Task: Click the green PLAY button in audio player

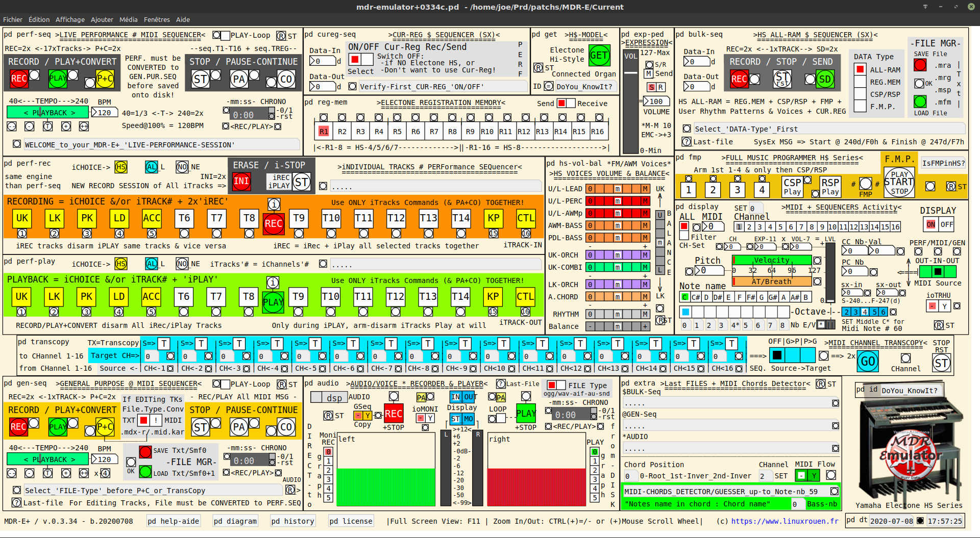Action: 526,414
